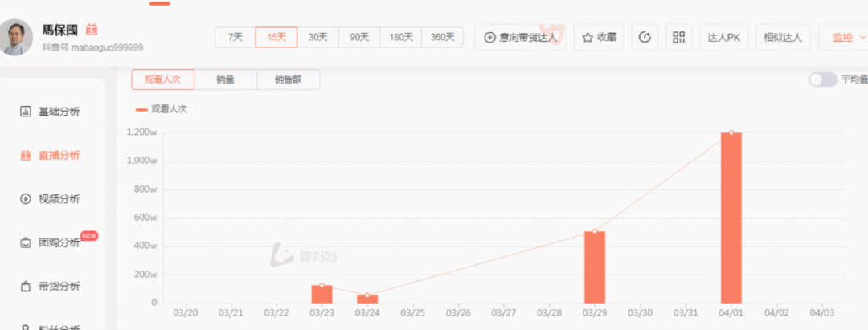Click the 收藏 star icon
The width and height of the screenshot is (868, 330).
[x=588, y=37]
